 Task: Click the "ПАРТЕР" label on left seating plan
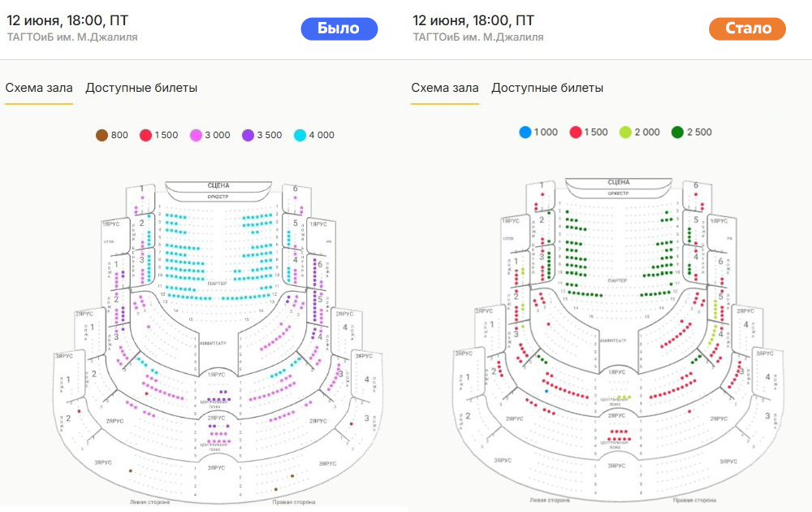coord(217,284)
